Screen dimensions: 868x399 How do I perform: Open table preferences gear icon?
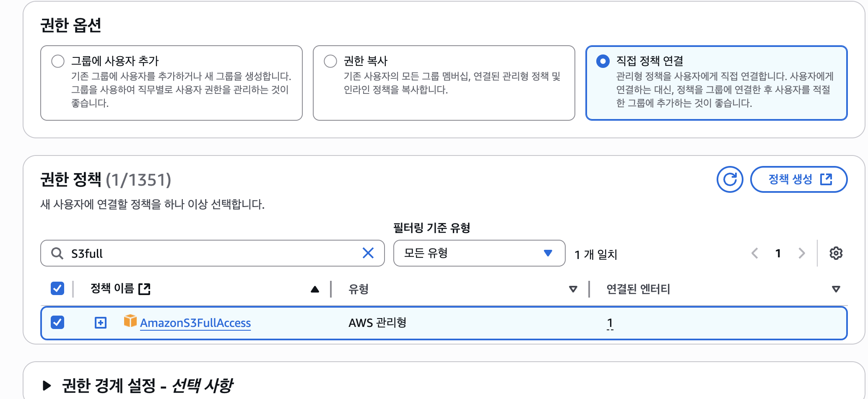836,253
